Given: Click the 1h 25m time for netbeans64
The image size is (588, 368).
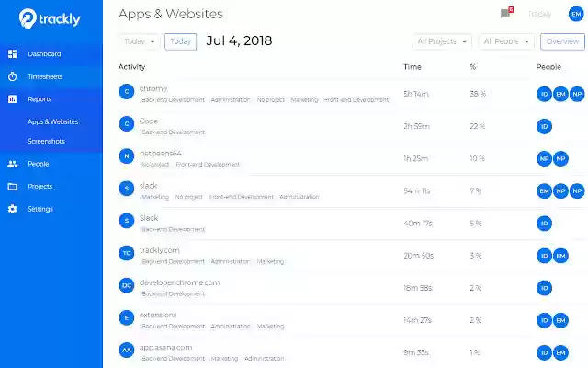Looking at the screenshot, I should tap(416, 158).
